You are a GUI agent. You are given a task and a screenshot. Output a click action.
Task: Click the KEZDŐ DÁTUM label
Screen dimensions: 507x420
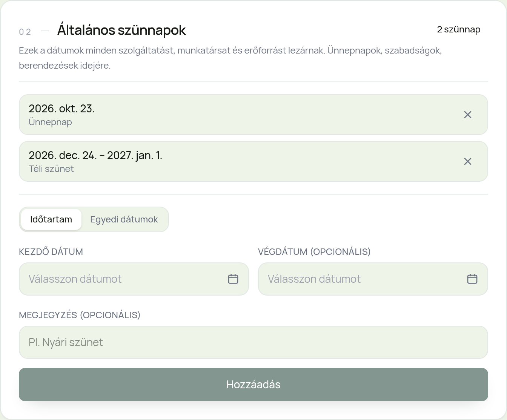(x=51, y=252)
